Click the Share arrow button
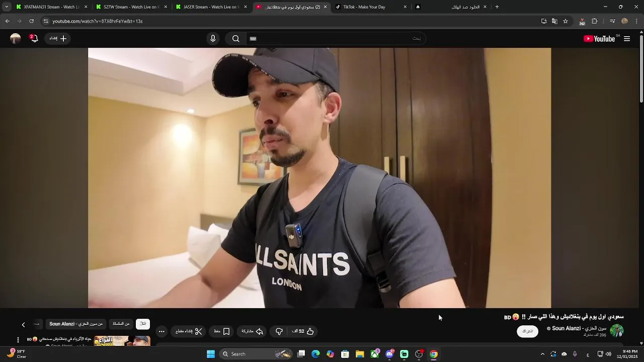Screen dimensions: 644x362 click(253, 331)
